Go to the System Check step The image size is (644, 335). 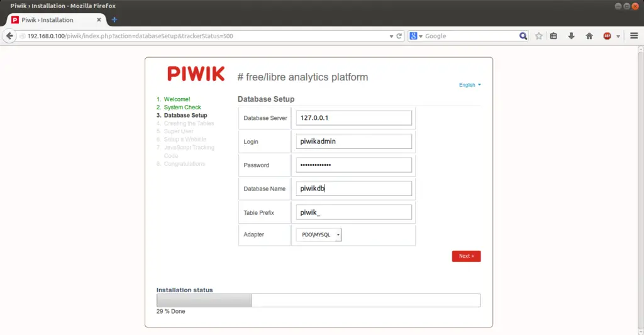pyautogui.click(x=182, y=107)
